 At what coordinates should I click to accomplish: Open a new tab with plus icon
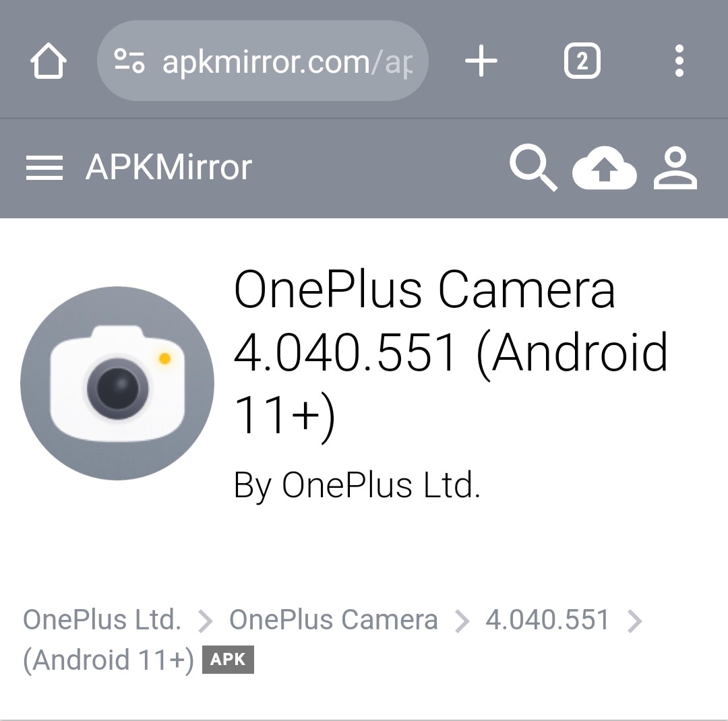tap(481, 61)
